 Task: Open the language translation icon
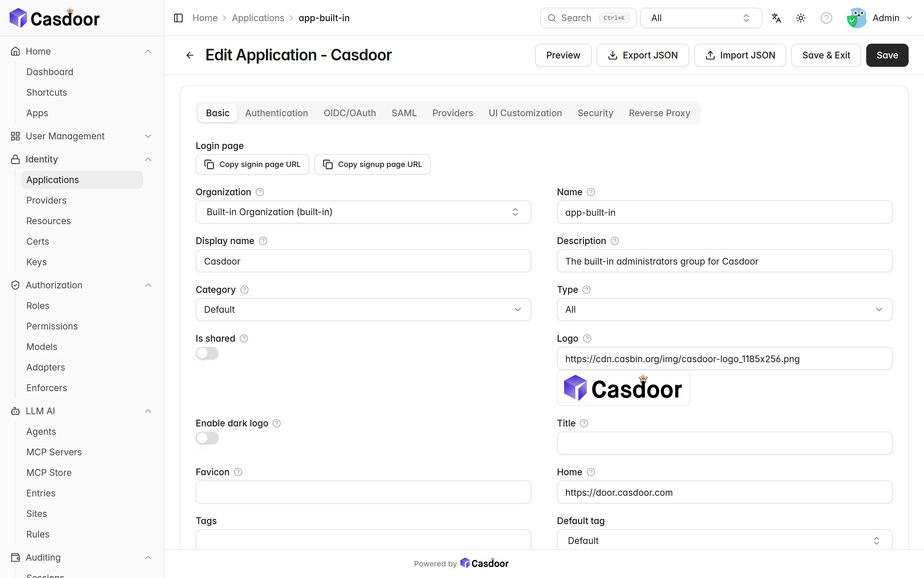[x=776, y=18]
